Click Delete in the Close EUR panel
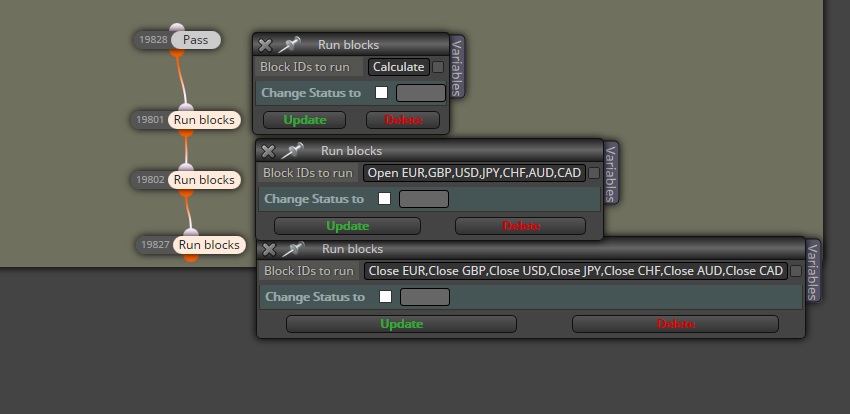 coord(675,324)
